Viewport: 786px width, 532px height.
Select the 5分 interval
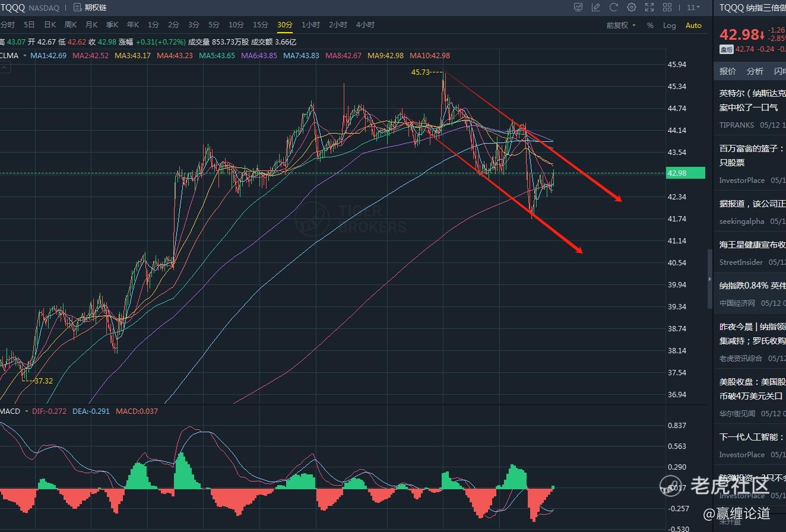[214, 25]
